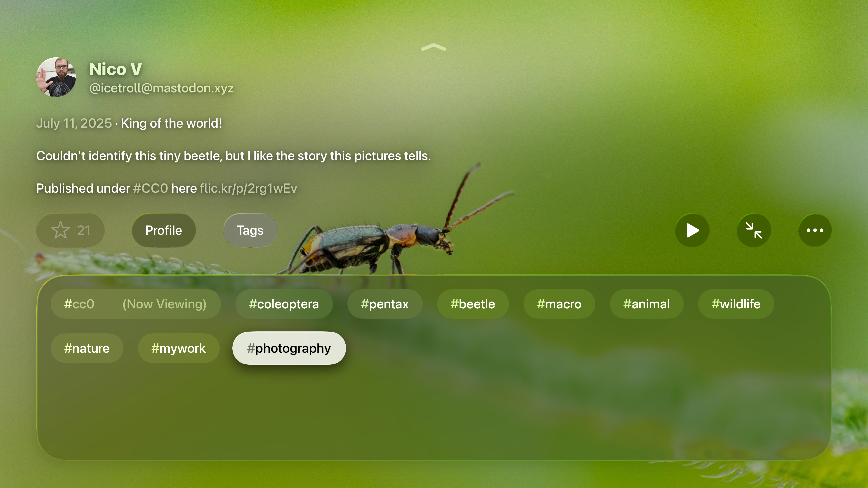The image size is (868, 488).
Task: Open the #beetle tag
Action: (472, 304)
